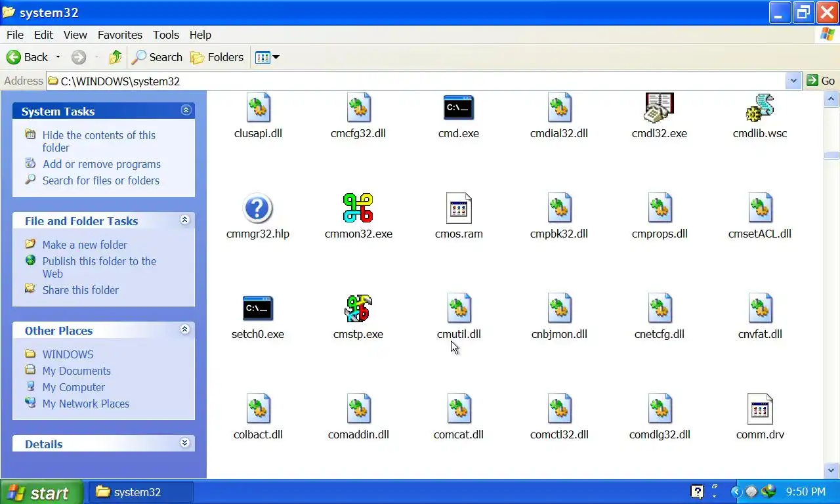Click the Go button beside address bar
Image resolution: width=840 pixels, height=504 pixels.
coord(821,81)
